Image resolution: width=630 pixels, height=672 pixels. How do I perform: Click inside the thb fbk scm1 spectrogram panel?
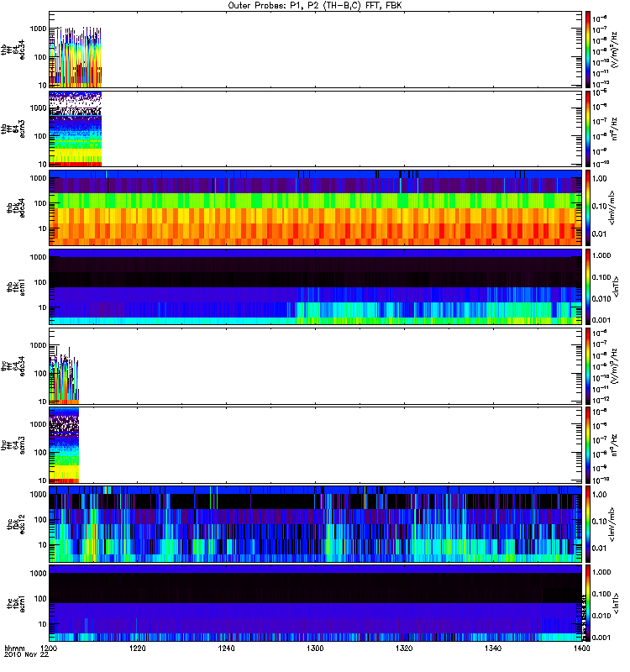point(316,286)
